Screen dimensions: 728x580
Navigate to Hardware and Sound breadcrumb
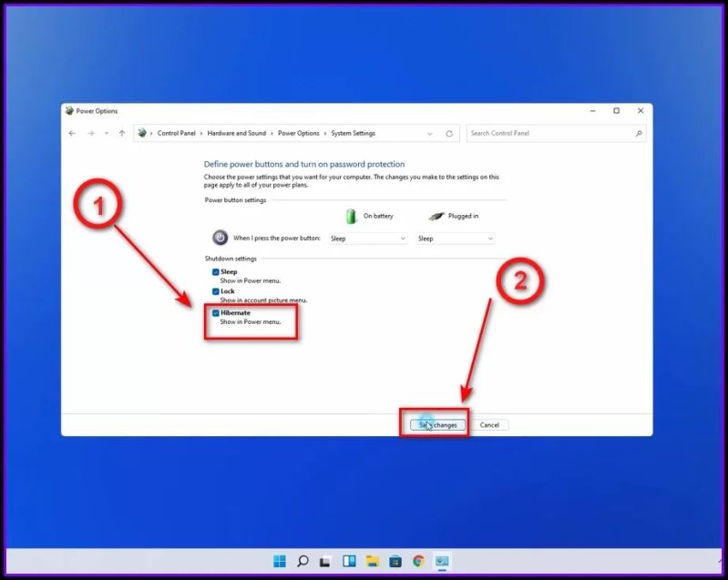(x=237, y=133)
